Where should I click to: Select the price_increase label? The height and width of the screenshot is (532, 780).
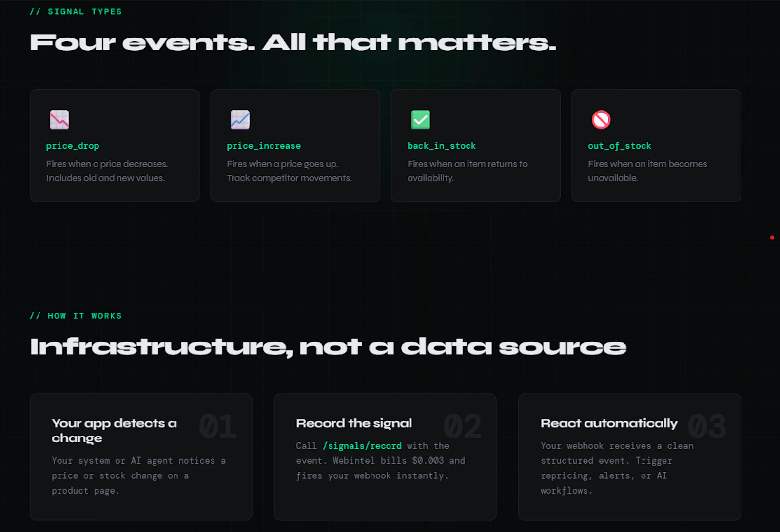[264, 146]
